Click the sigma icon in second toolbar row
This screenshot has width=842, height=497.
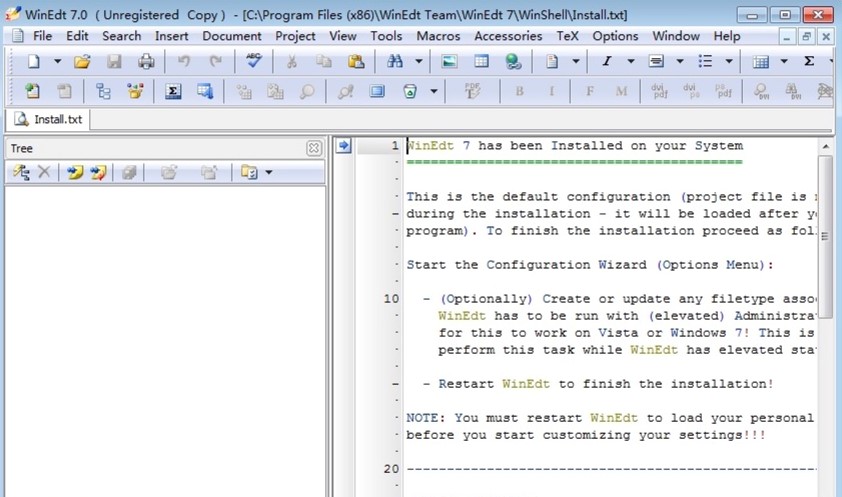[172, 92]
